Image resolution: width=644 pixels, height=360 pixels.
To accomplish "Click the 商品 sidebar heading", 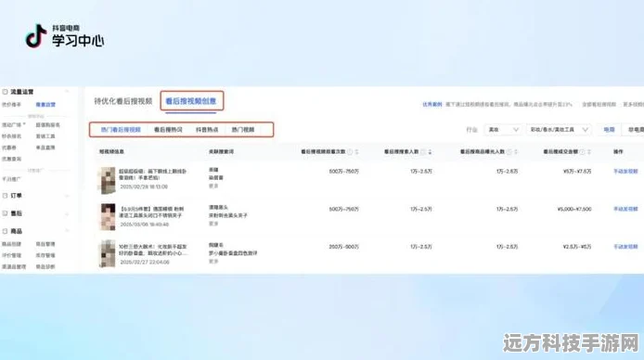I will pyautogui.click(x=16, y=231).
